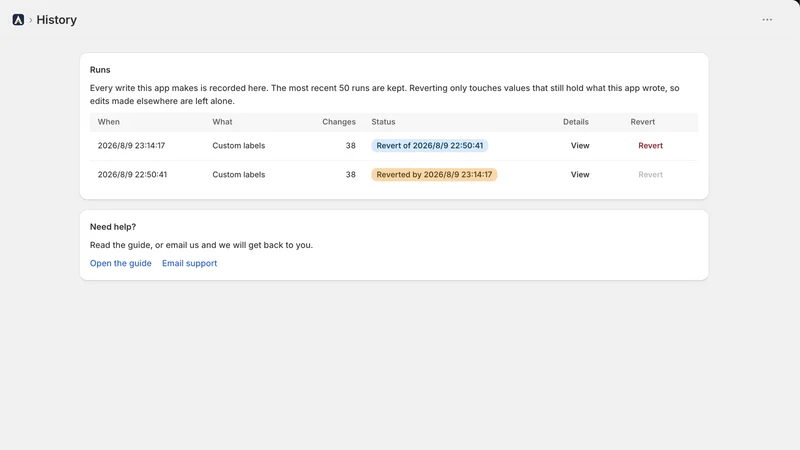Open the three-dot more actions menu
The width and height of the screenshot is (800, 450).
pyautogui.click(x=767, y=20)
